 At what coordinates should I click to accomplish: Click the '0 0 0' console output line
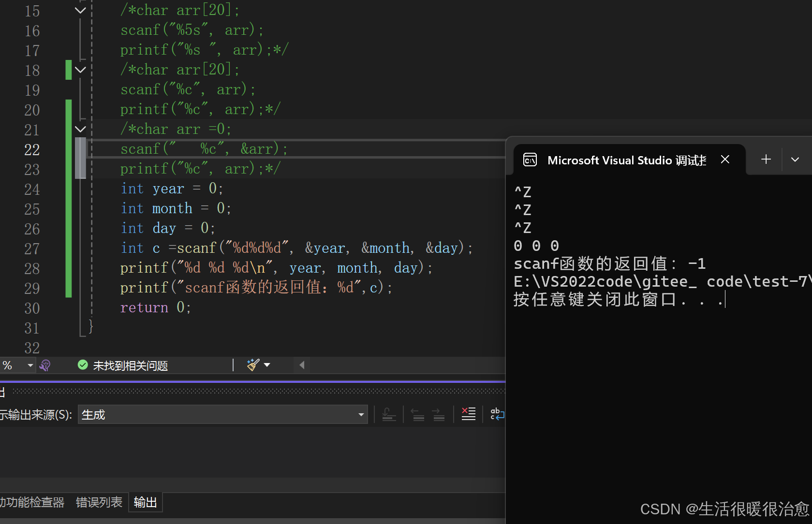tap(536, 246)
